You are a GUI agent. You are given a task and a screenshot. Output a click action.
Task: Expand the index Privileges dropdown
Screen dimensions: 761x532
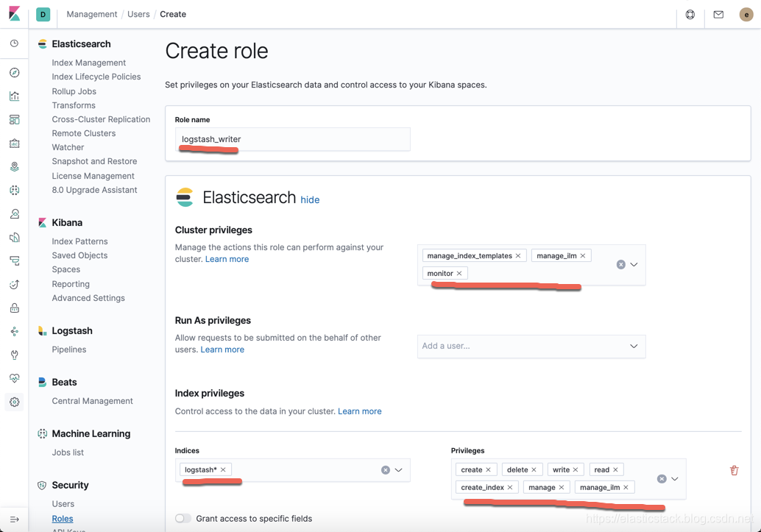pos(675,478)
